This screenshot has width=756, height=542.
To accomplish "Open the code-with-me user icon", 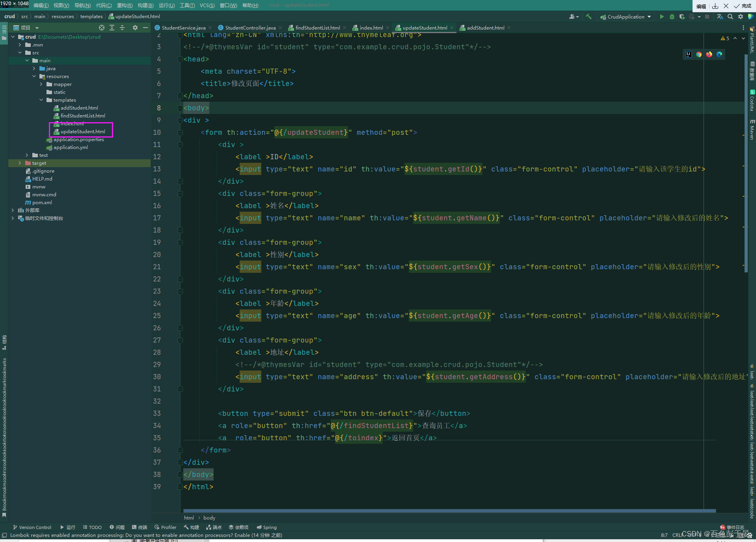I will (x=574, y=17).
